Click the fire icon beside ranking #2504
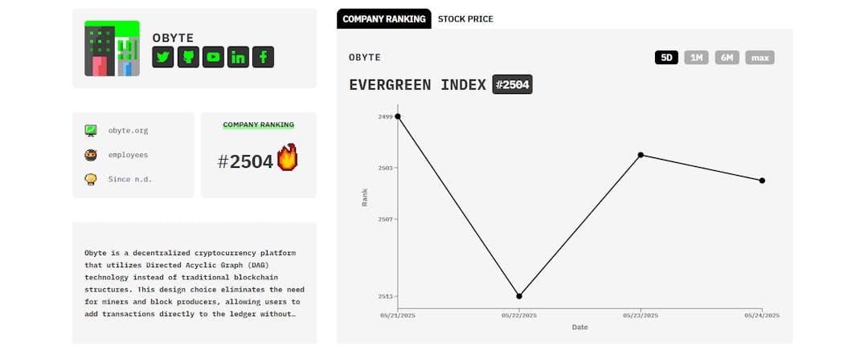Screen dimensions: 868x354 (287, 157)
